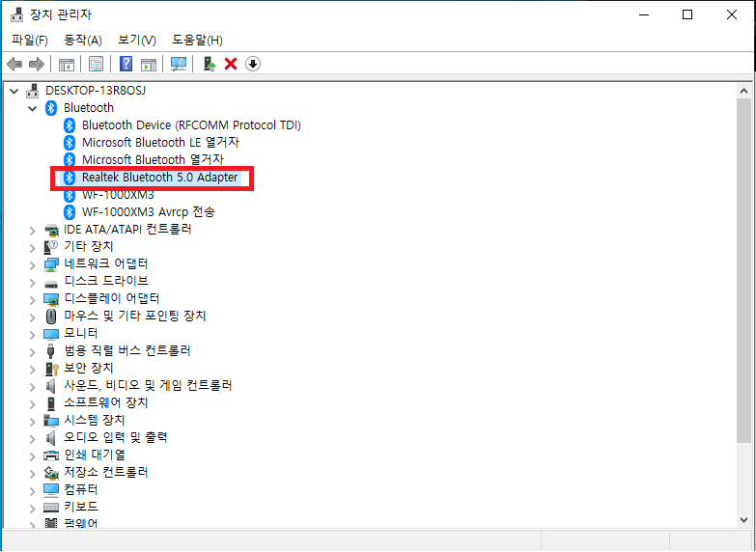Select Realtek Bluetooth 5.0 Adapter device

pyautogui.click(x=159, y=178)
